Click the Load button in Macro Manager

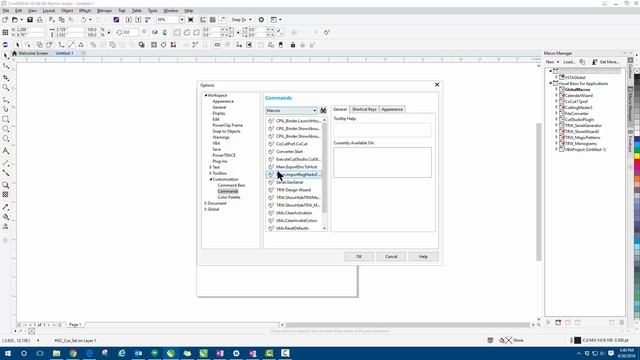click(x=569, y=62)
